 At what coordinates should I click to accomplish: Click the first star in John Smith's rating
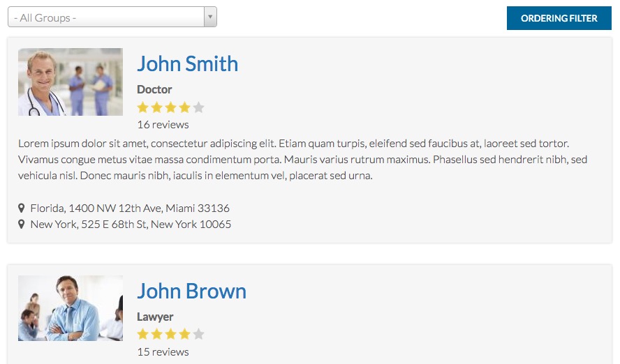(x=143, y=107)
